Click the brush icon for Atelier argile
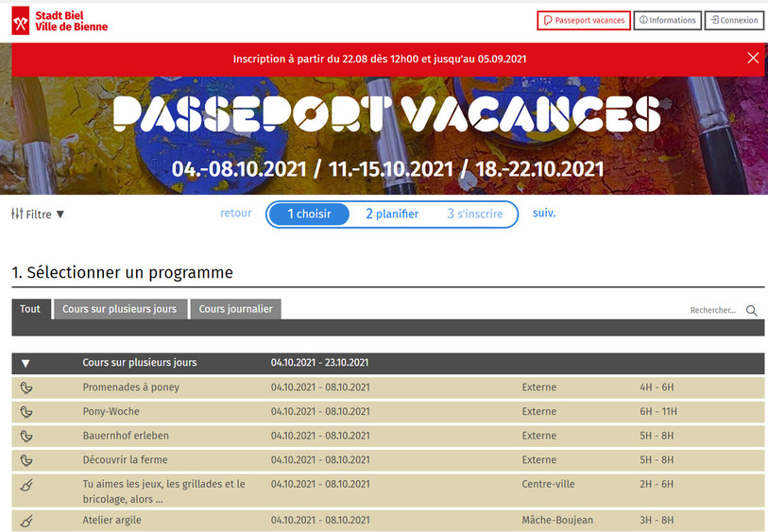768x532 pixels. (26, 521)
